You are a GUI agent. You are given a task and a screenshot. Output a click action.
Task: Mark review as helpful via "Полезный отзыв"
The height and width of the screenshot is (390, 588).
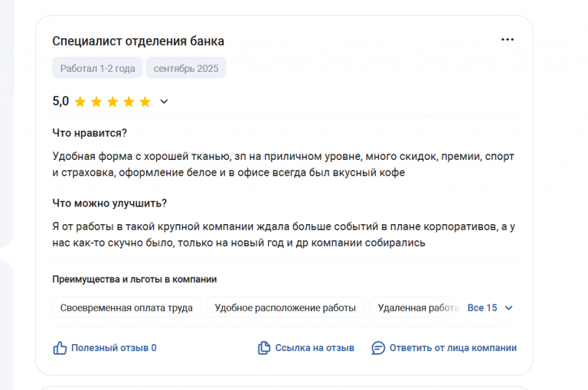click(113, 348)
